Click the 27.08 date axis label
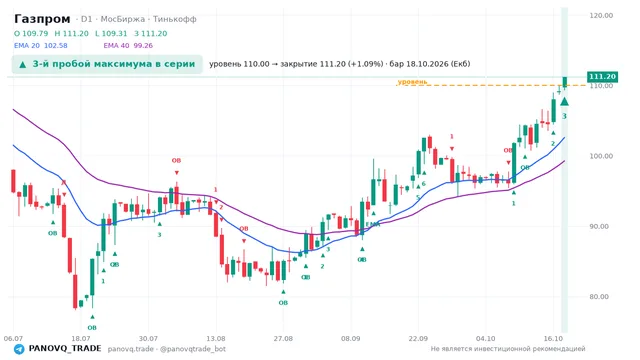Viewport: 640px width, 360px height. [x=283, y=339]
